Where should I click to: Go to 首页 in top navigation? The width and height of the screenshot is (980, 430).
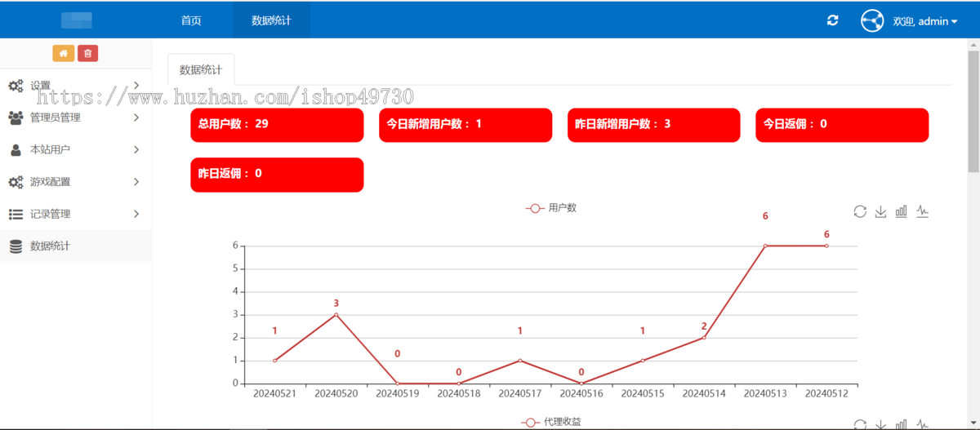tap(191, 20)
